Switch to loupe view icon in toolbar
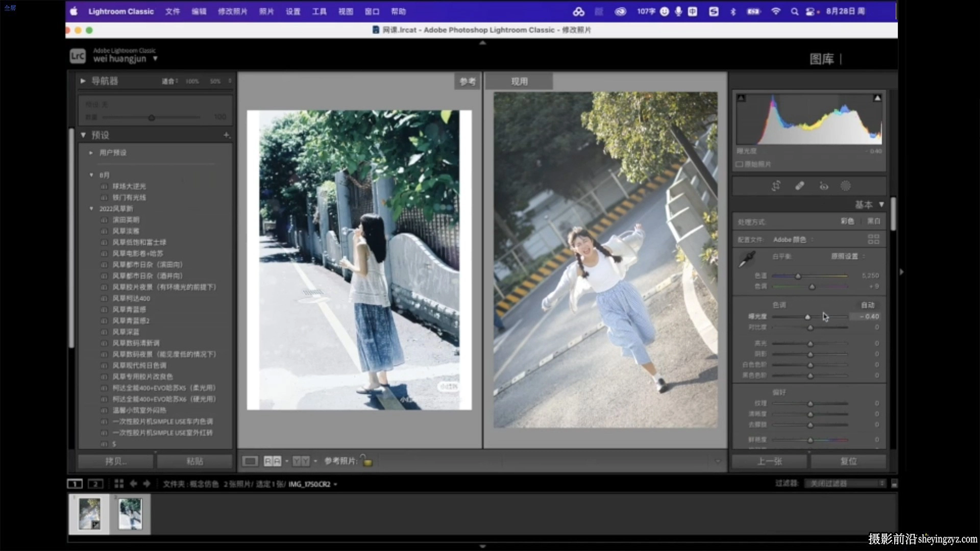 (250, 461)
